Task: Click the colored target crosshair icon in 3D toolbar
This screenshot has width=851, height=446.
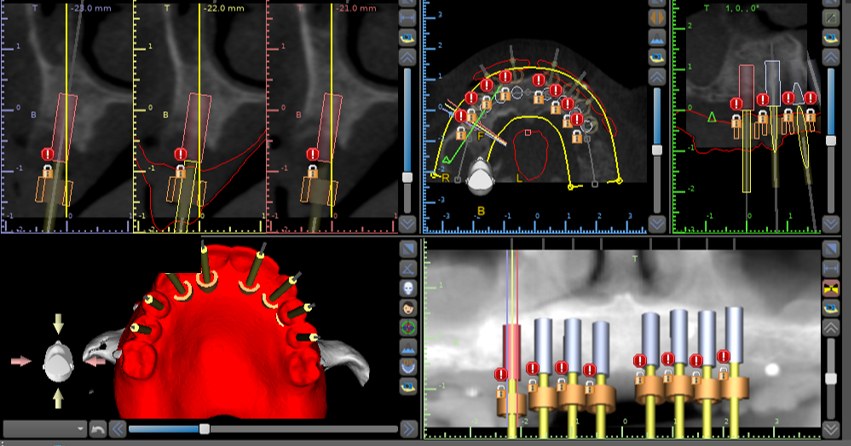Action: point(408,327)
